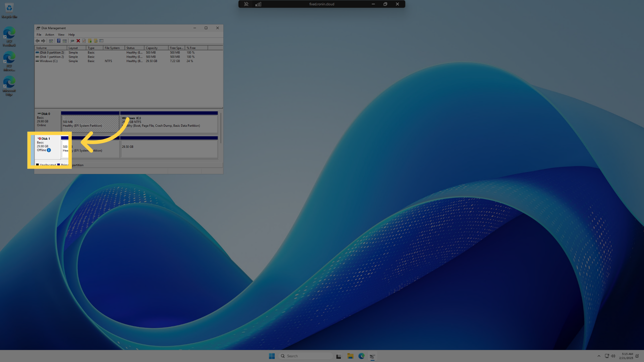This screenshot has width=644, height=362.
Task: Click the NTFS file system cell
Action: tap(108, 61)
